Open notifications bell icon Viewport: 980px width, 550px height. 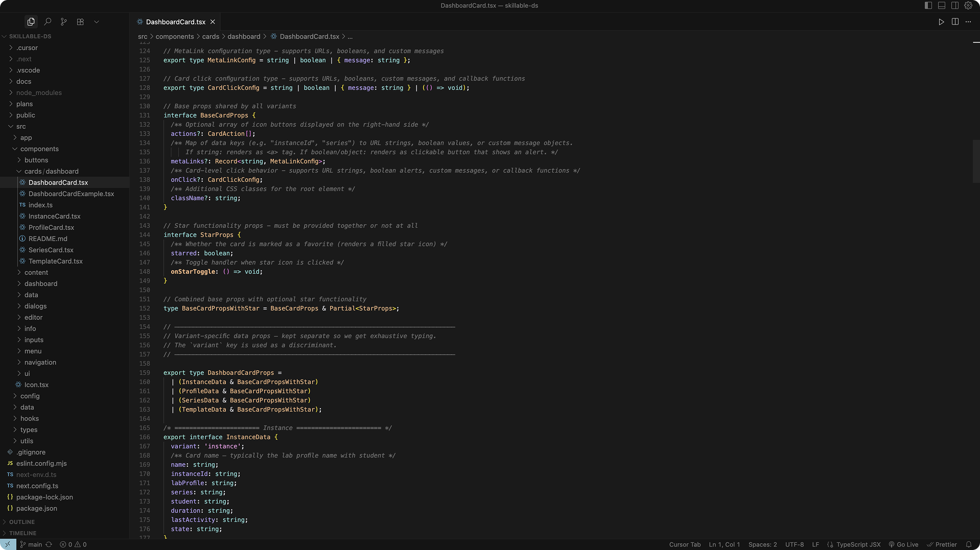[x=968, y=544]
